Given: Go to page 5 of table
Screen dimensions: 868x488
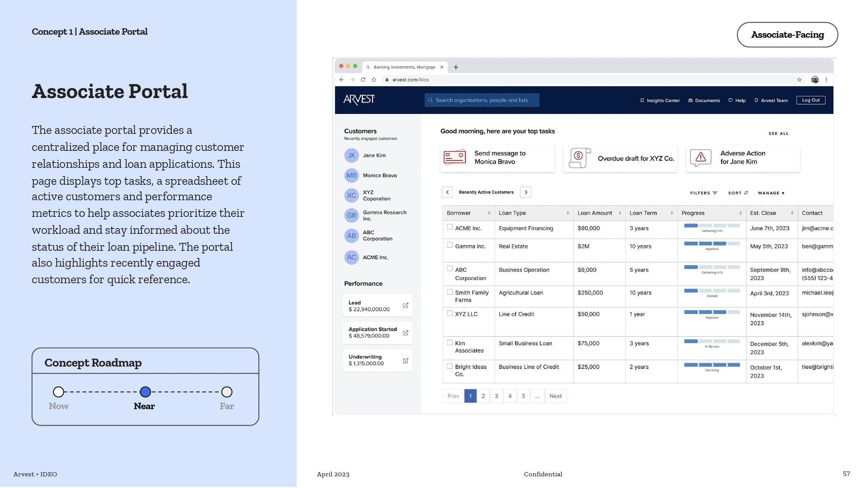Looking at the screenshot, I should click(523, 396).
